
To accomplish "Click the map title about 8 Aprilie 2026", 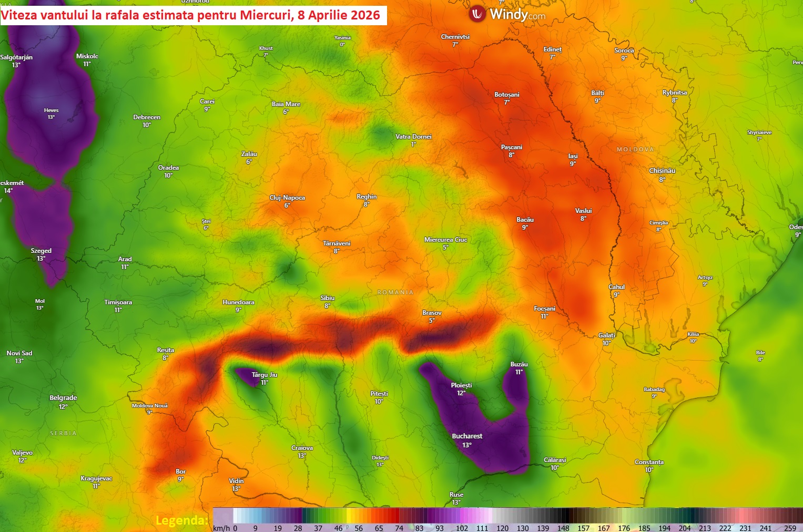I will pos(190,15).
